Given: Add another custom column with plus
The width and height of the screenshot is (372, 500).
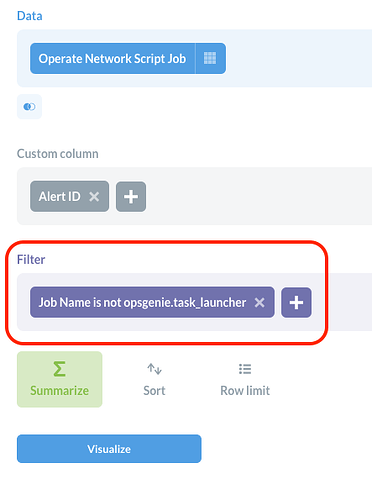Looking at the screenshot, I should [x=131, y=197].
